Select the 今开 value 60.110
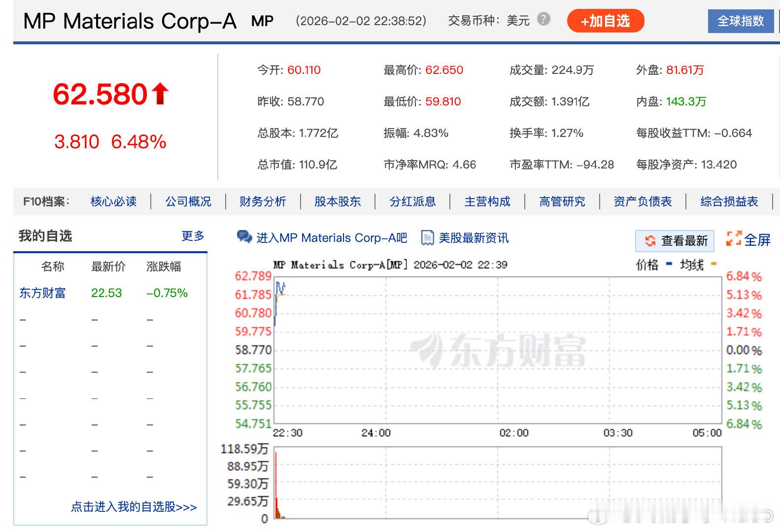 (x=304, y=70)
